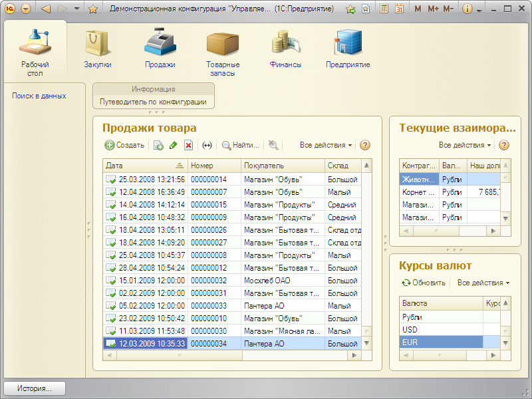Click the Покупатель column header
Viewport: 532px width, 399px height.
click(283, 166)
